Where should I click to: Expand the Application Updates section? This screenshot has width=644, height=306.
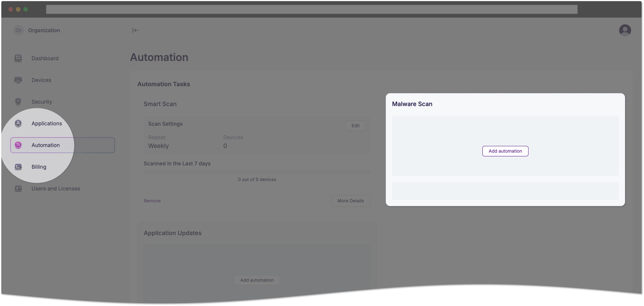pyautogui.click(x=172, y=233)
